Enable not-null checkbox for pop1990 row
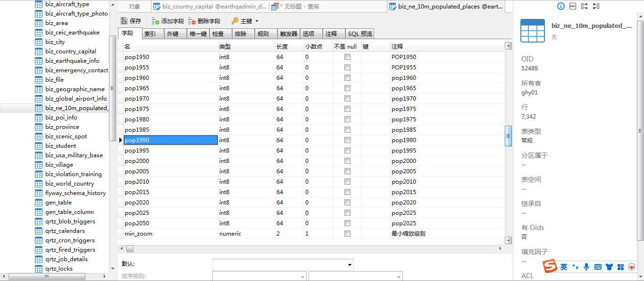 coord(347,140)
